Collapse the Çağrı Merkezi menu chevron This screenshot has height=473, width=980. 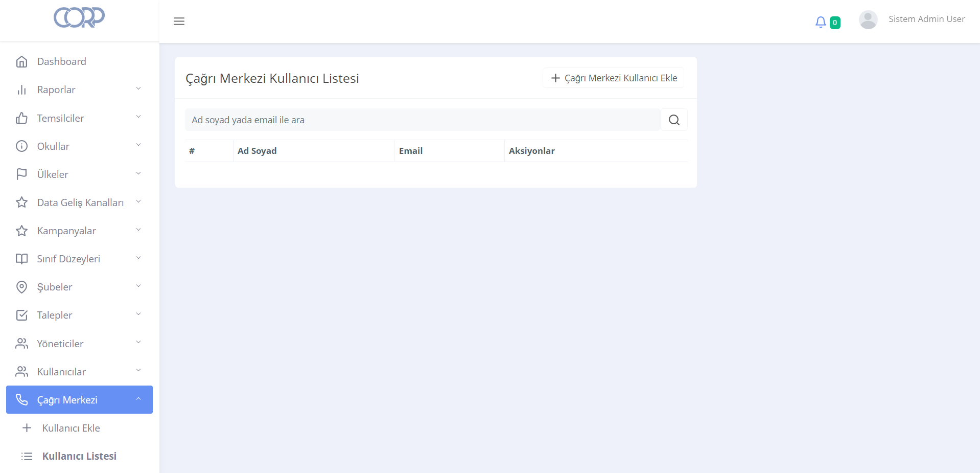138,399
